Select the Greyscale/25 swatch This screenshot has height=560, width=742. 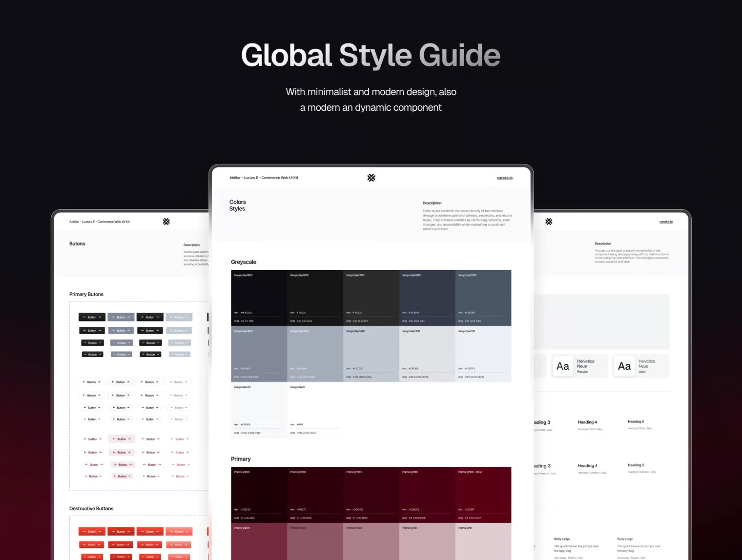[x=259, y=410]
